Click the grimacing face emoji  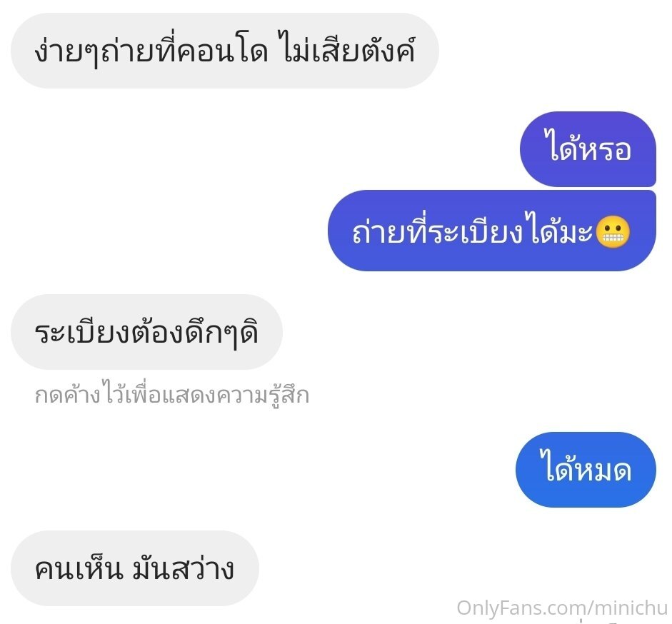[x=613, y=232]
